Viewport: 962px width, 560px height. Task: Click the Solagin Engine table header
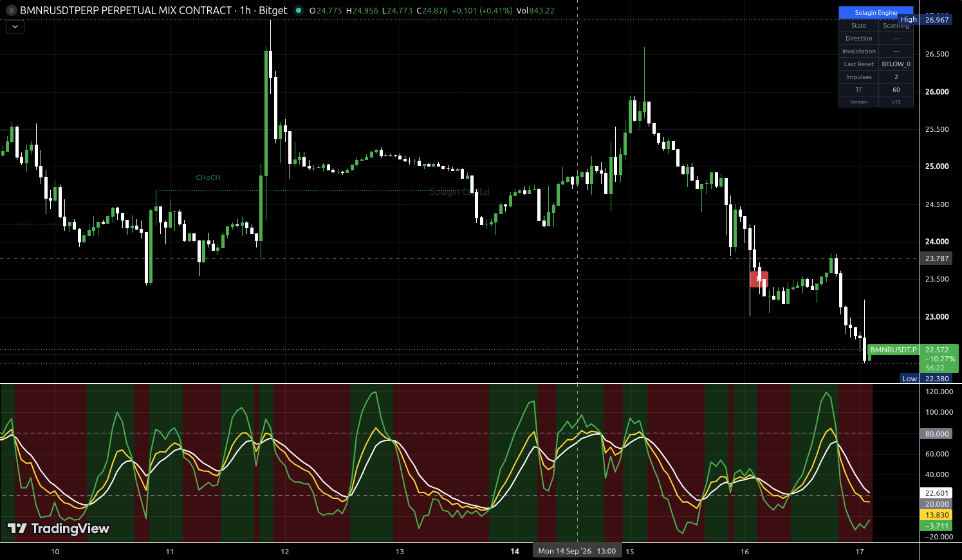[x=876, y=12]
